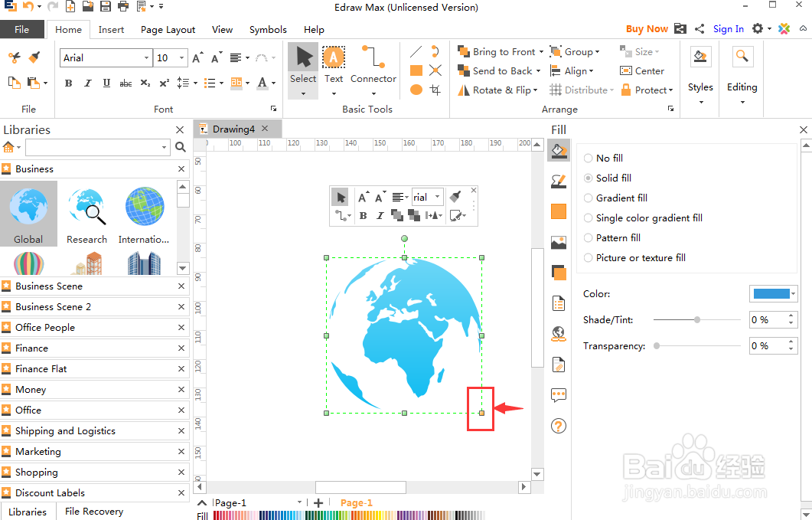Image resolution: width=812 pixels, height=520 pixels.
Task: Click the Share icon in title area
Action: click(x=699, y=29)
